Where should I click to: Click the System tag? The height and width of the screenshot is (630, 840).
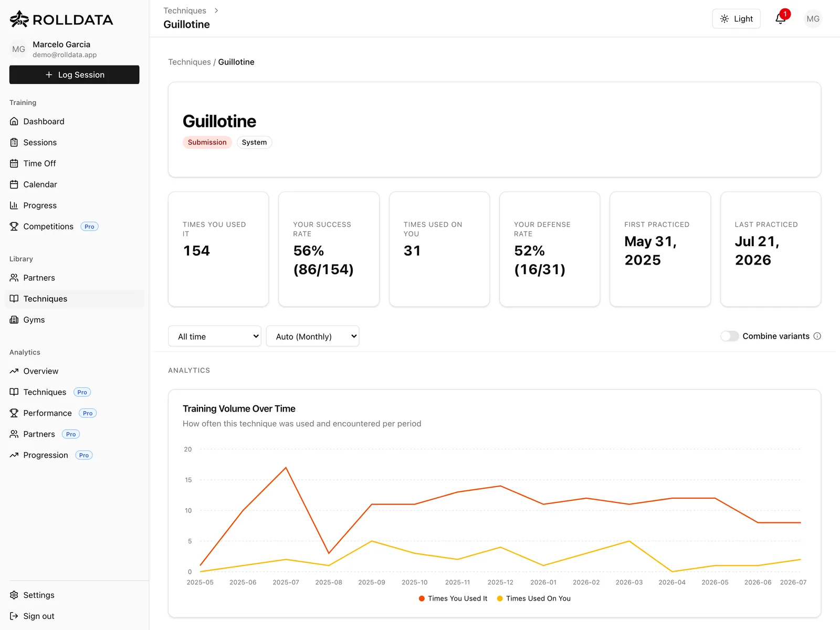tap(254, 142)
